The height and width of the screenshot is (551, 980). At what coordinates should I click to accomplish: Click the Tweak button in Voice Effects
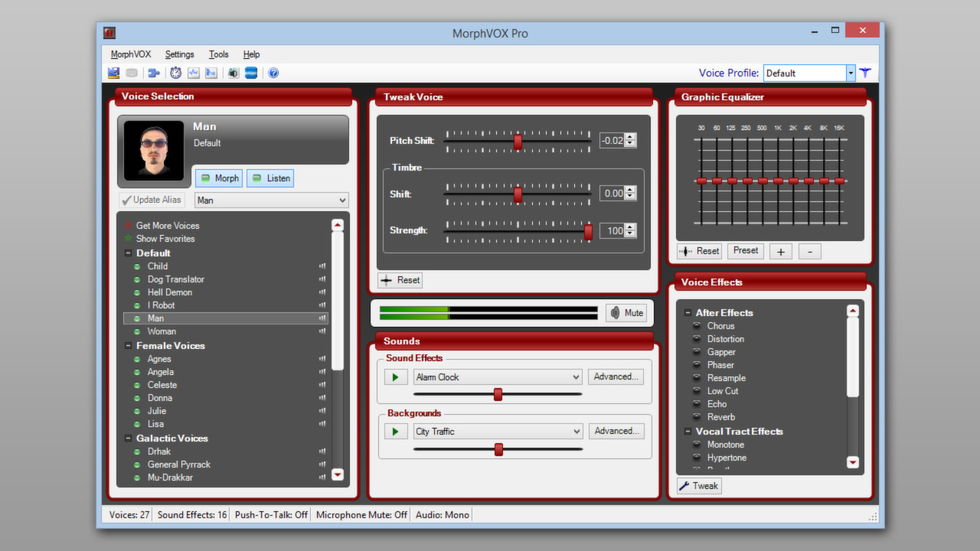[x=697, y=485]
